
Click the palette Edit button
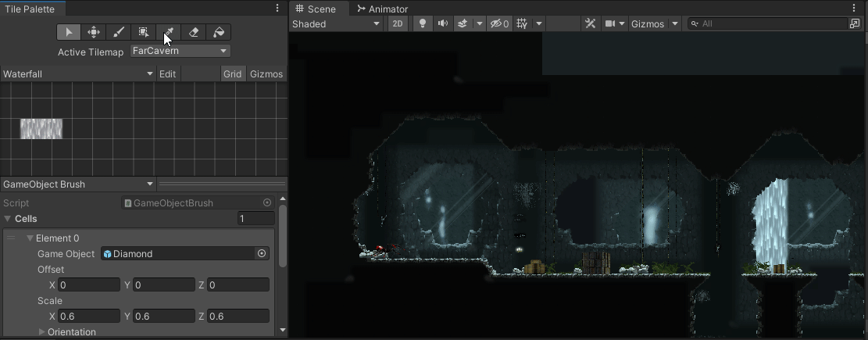point(168,74)
